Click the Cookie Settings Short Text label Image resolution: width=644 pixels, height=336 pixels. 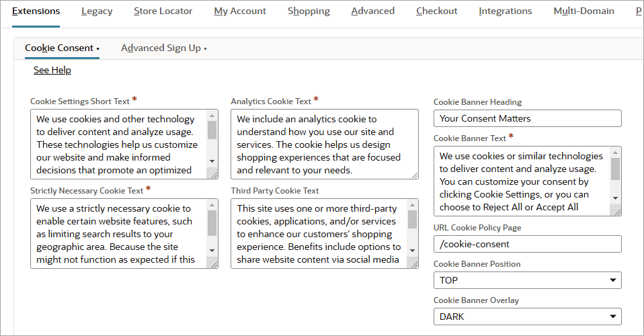(x=80, y=101)
